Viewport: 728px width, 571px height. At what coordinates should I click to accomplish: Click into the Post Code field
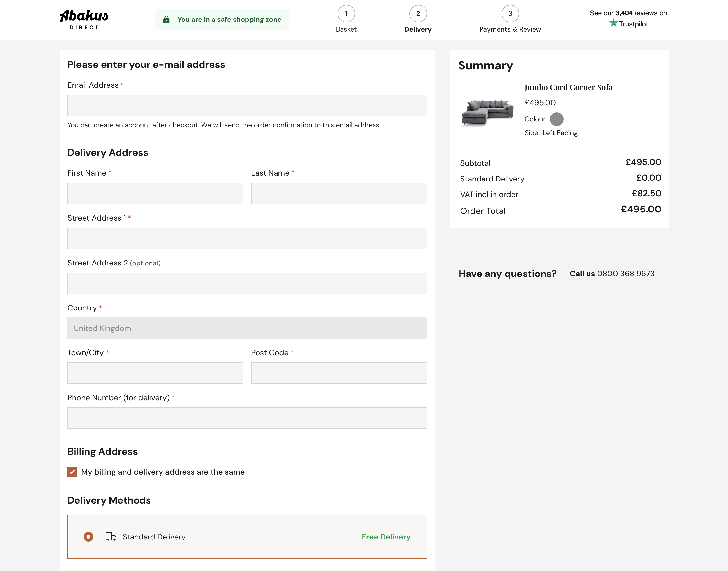pos(338,373)
